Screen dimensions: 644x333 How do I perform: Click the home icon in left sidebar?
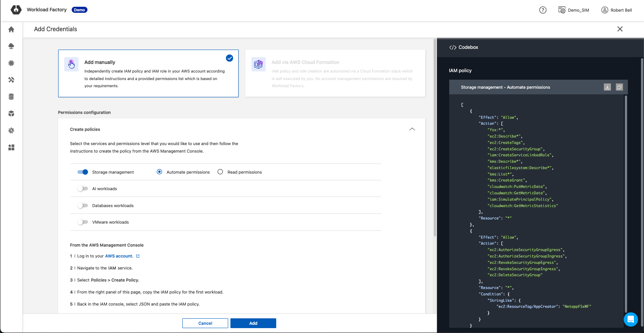pyautogui.click(x=11, y=29)
